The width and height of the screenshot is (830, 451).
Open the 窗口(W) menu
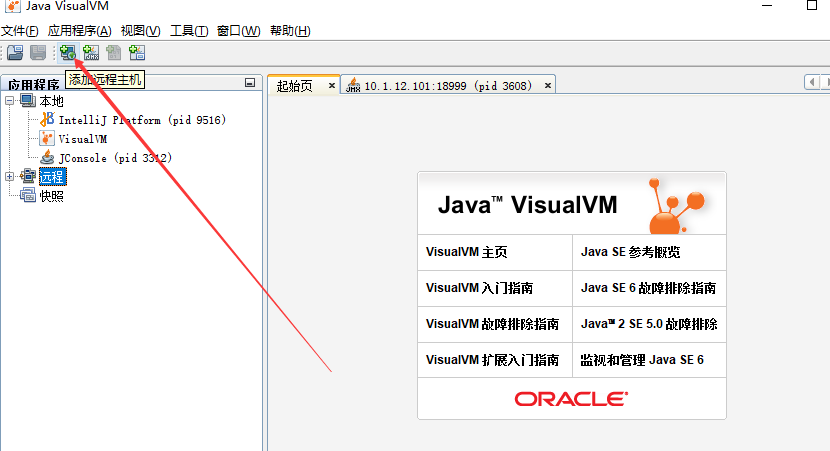(x=239, y=31)
